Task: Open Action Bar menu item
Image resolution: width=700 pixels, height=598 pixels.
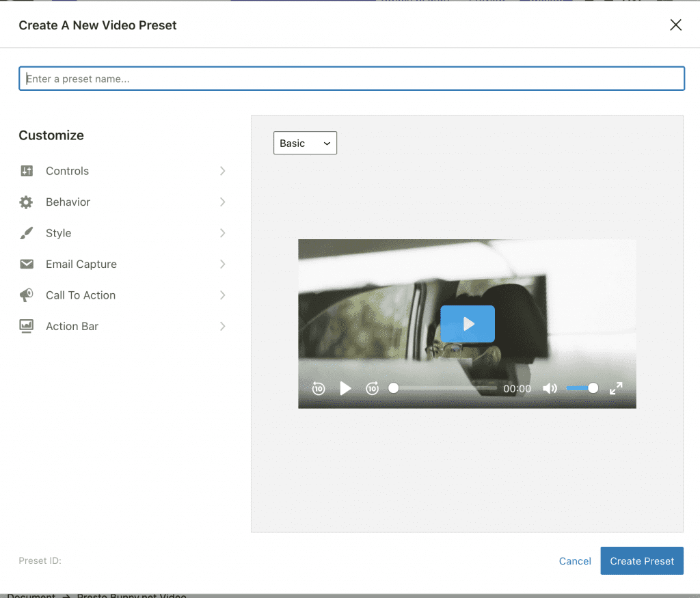Action: (x=123, y=326)
